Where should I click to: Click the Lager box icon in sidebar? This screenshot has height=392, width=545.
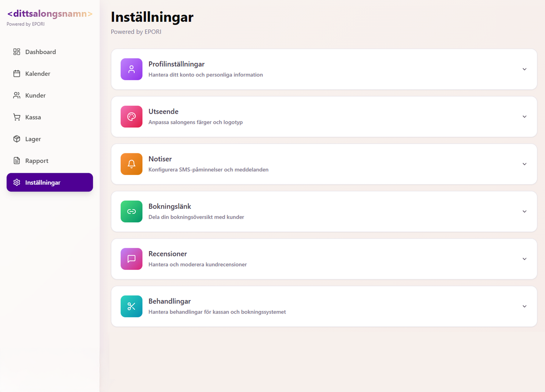tap(17, 139)
